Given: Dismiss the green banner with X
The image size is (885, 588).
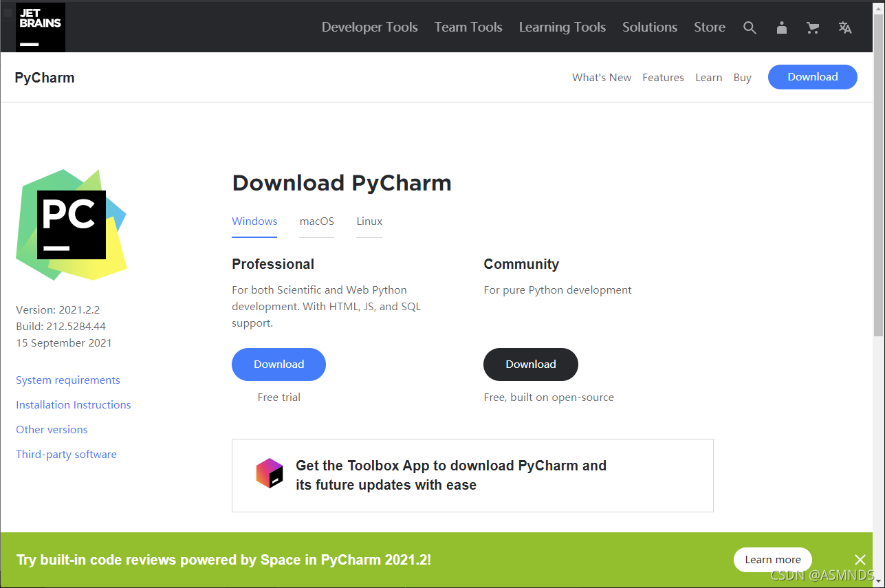Looking at the screenshot, I should pos(860,560).
